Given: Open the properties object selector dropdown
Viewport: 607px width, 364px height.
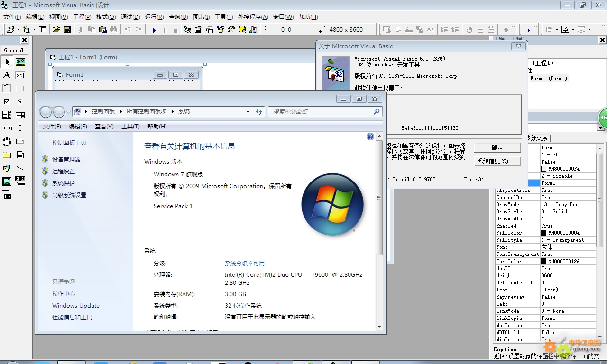Looking at the screenshot, I should pos(601,128).
